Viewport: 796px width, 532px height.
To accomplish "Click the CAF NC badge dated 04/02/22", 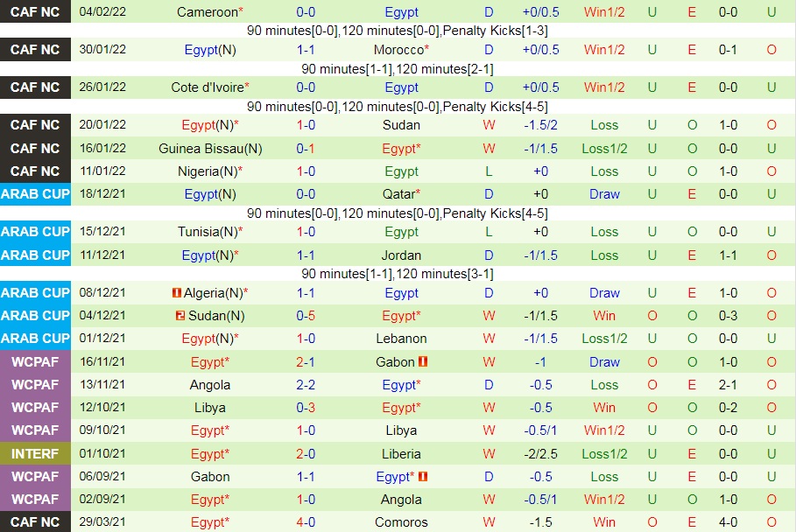I will point(35,12).
